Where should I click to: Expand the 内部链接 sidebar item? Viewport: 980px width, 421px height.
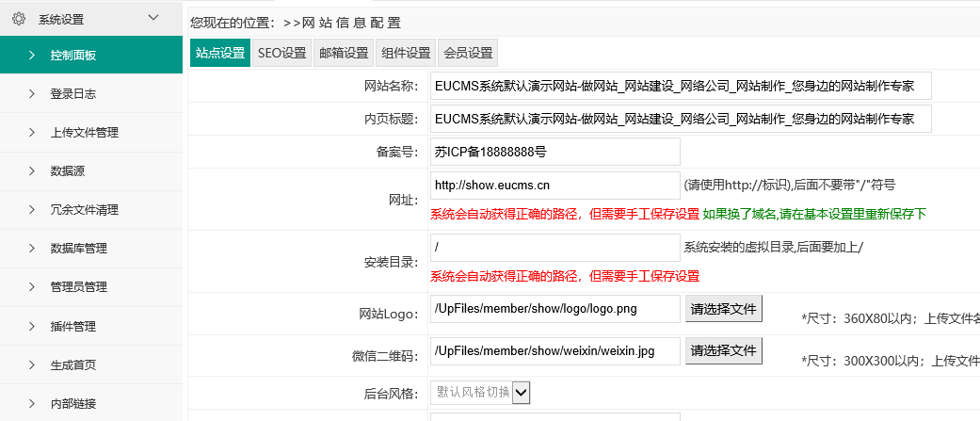point(72,404)
